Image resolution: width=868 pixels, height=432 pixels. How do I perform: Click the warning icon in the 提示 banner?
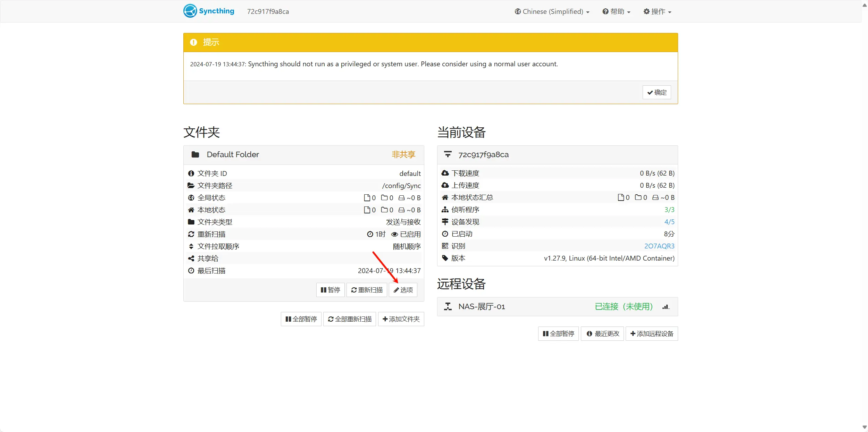194,42
